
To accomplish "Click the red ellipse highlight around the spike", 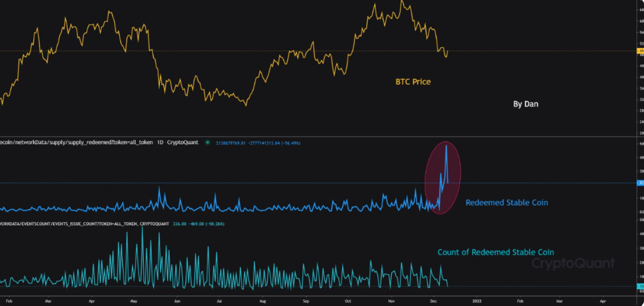I will tap(443, 178).
